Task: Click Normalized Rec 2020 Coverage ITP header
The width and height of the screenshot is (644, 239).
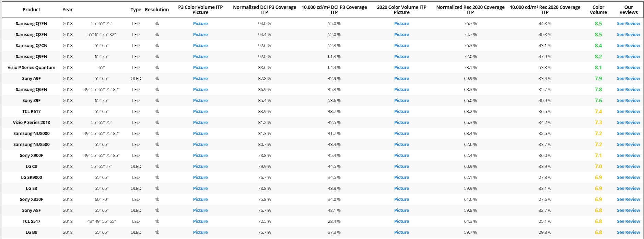Action: click(470, 10)
